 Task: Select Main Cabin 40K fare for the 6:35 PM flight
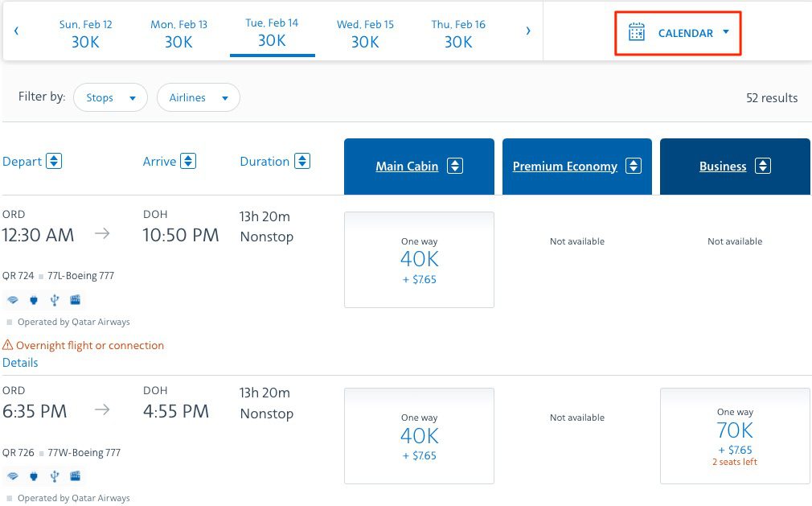tap(418, 435)
